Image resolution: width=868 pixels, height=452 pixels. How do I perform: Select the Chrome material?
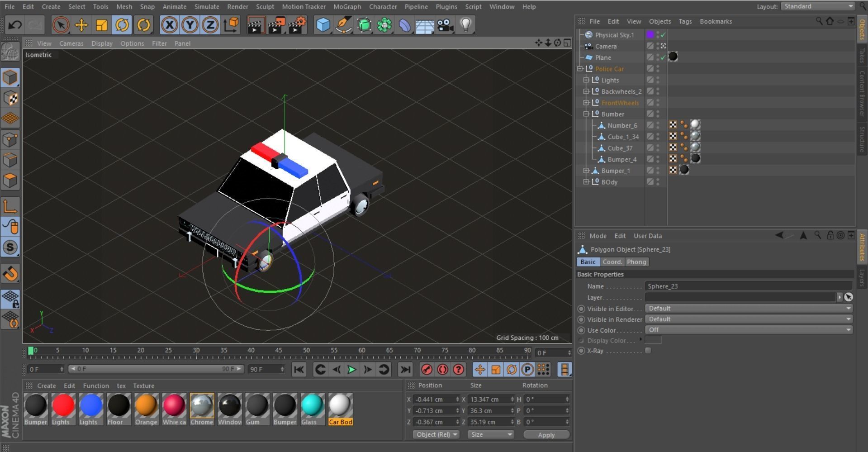202,409
